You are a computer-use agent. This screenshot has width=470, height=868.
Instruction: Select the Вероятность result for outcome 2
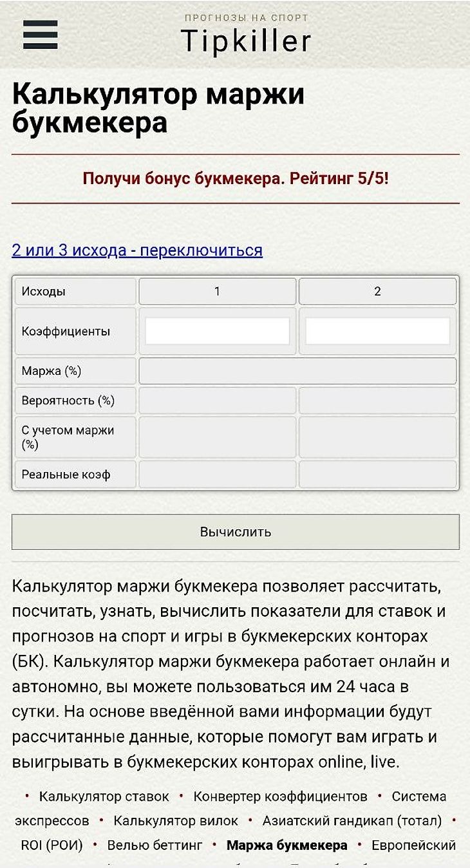coord(377,401)
